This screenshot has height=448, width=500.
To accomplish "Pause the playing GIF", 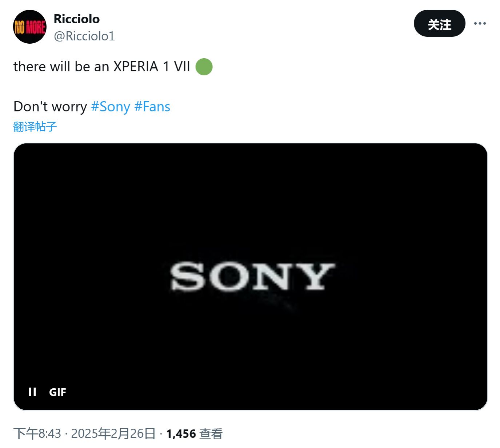I will (x=32, y=392).
